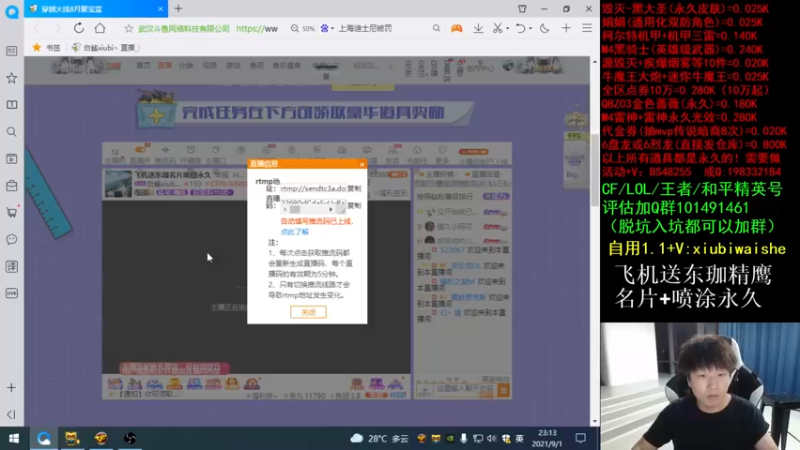Click the 关闭 button in the dialog
The height and width of the screenshot is (450, 800).
pyautogui.click(x=308, y=312)
